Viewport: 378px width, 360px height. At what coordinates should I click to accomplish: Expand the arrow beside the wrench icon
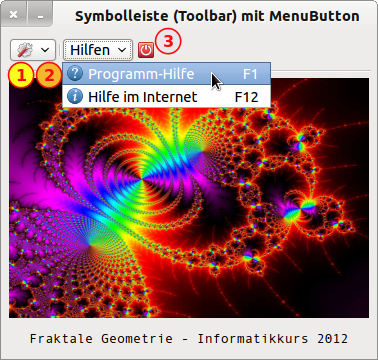(45, 50)
